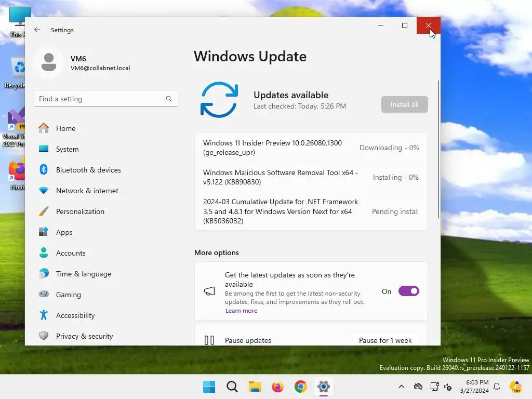Click the Installing - 0% status
This screenshot has width=532, height=399.
tap(395, 177)
